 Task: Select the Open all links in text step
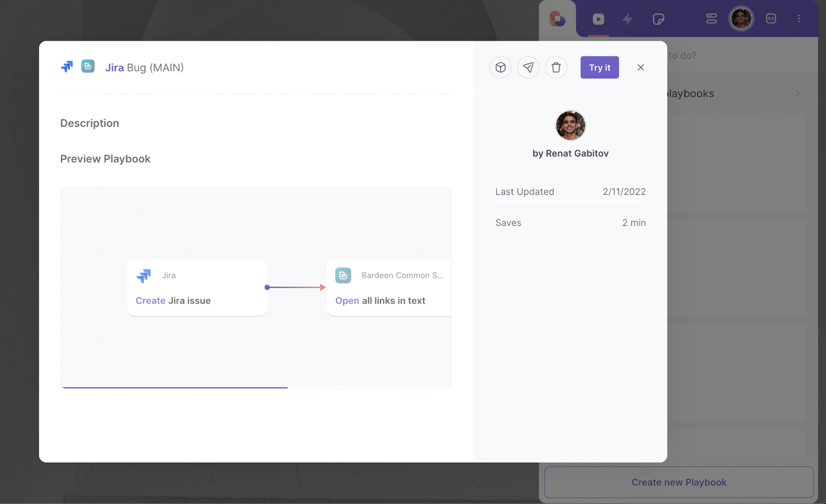pyautogui.click(x=389, y=287)
